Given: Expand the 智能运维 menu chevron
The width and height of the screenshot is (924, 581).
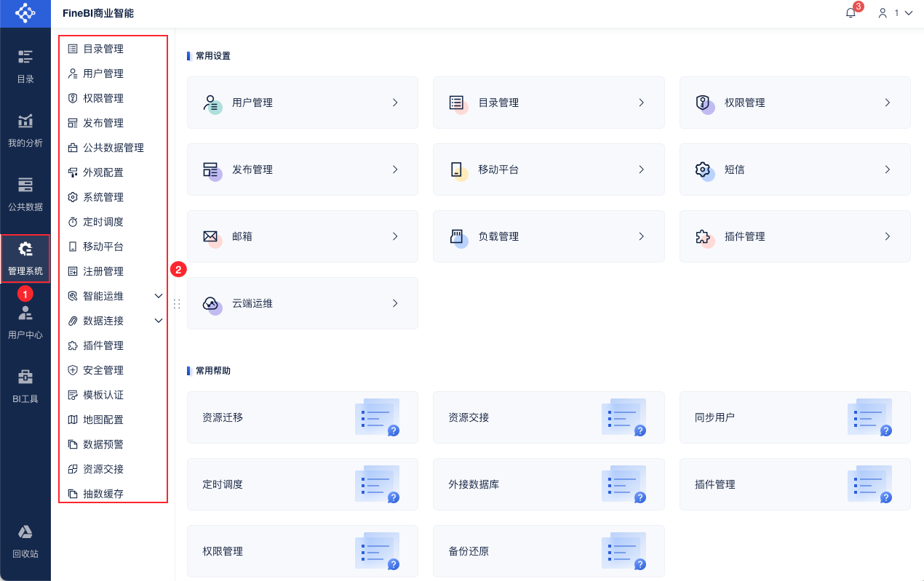Looking at the screenshot, I should pos(159,296).
